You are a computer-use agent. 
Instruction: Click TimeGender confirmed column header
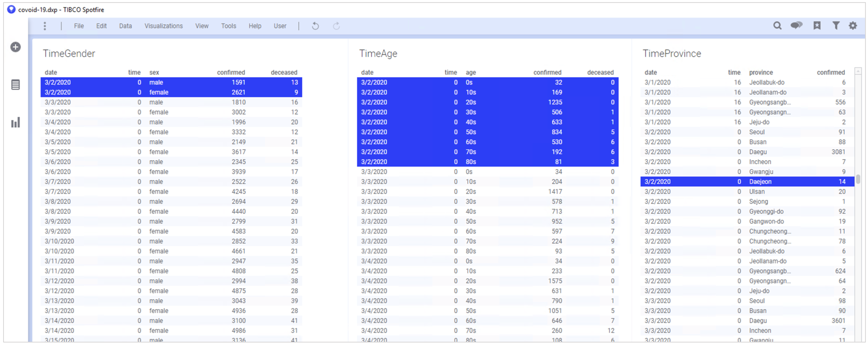pos(231,72)
